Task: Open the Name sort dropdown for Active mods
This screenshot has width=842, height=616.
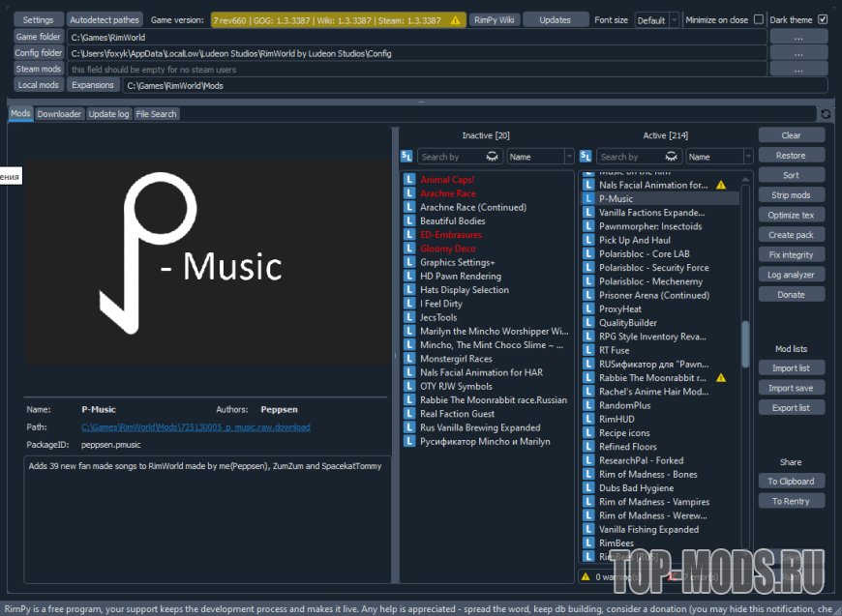Action: [719, 157]
